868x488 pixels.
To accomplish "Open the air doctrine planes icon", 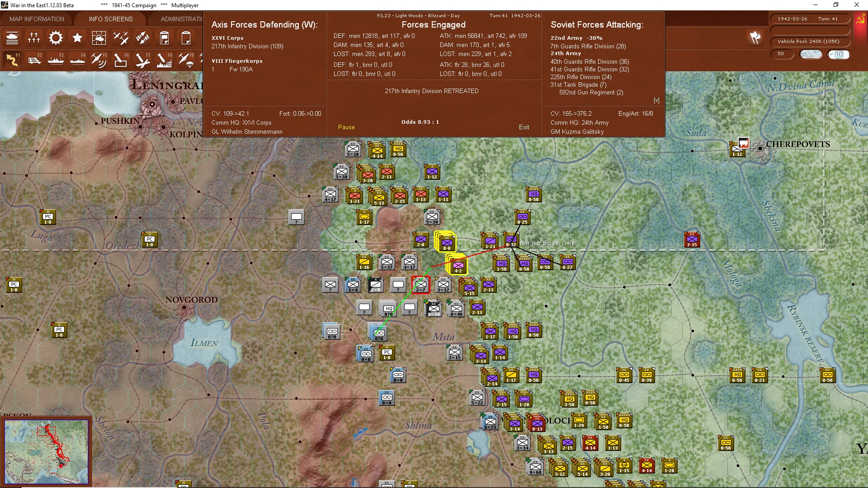I will point(121,38).
